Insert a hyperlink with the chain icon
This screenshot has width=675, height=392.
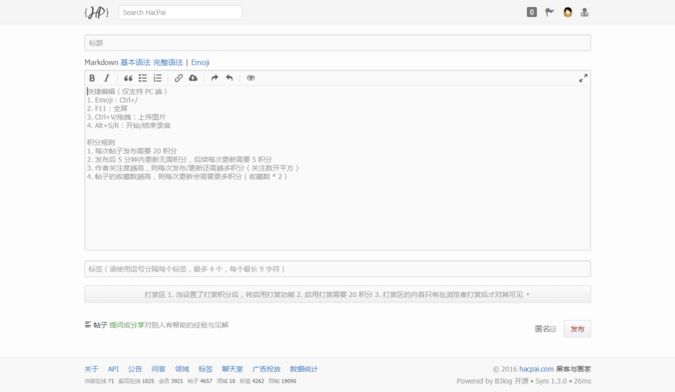[178, 78]
